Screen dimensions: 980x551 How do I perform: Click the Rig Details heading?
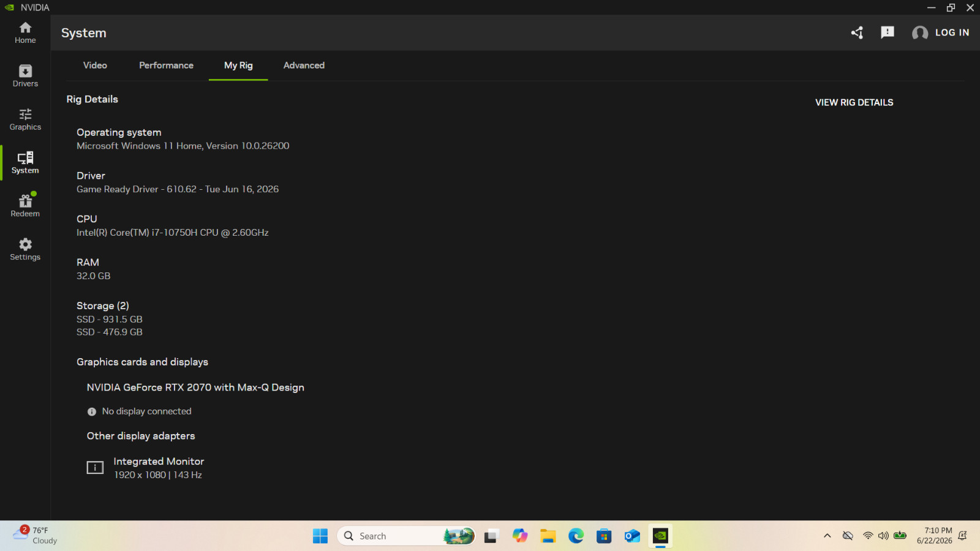click(x=92, y=99)
